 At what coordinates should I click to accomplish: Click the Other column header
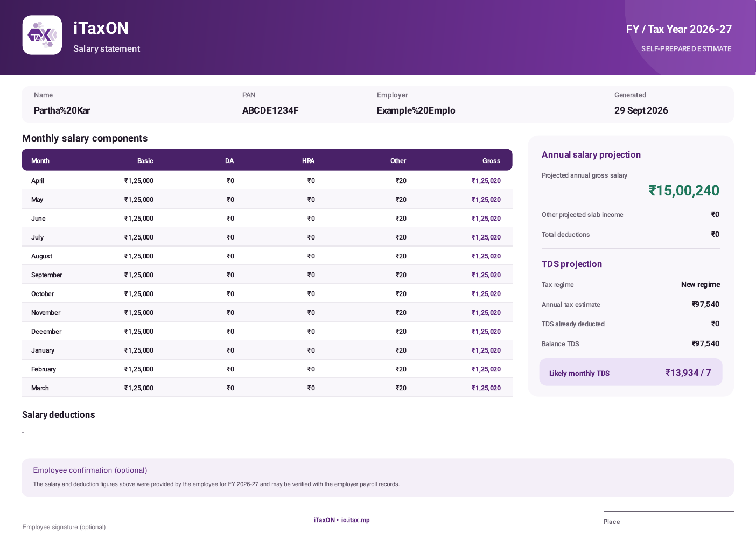[x=398, y=161]
